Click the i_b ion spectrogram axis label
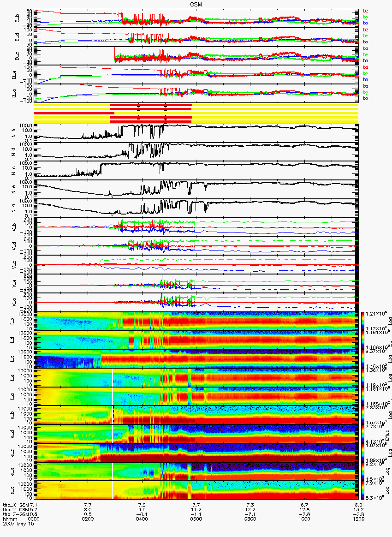This screenshot has width=392, height=537. (12, 322)
